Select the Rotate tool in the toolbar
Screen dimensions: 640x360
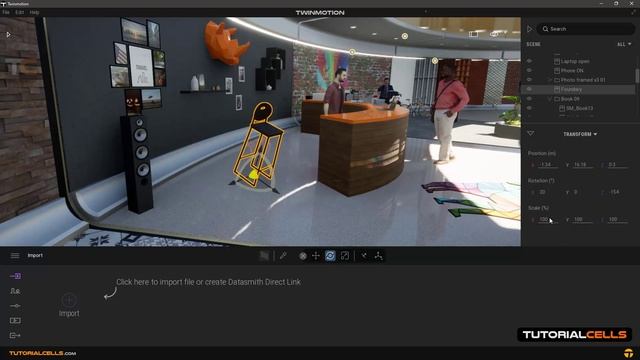330,256
